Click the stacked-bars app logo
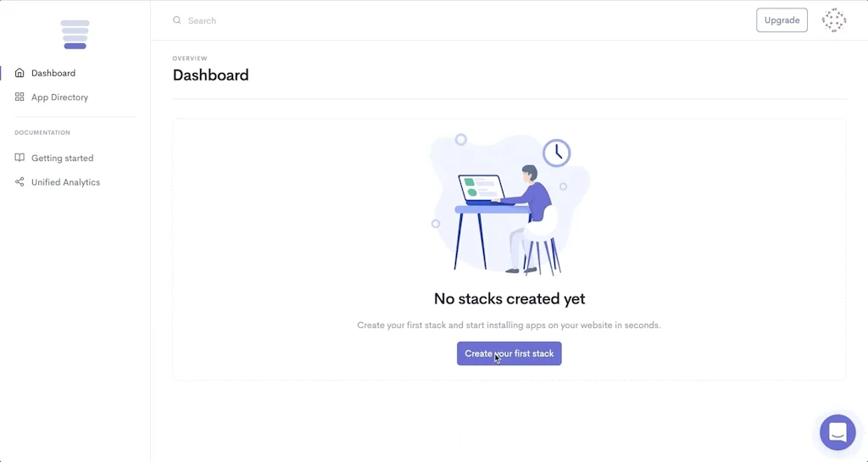868x462 pixels. click(x=75, y=35)
